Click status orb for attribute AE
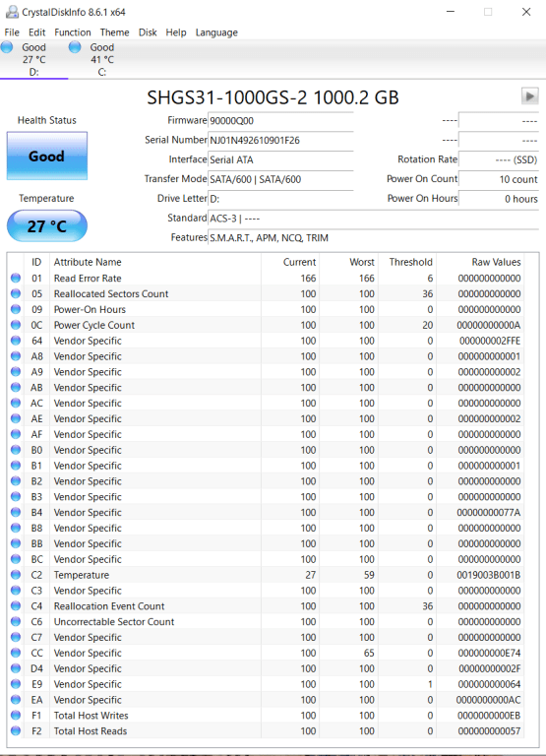Viewport: 546px width, 756px height. (x=16, y=418)
